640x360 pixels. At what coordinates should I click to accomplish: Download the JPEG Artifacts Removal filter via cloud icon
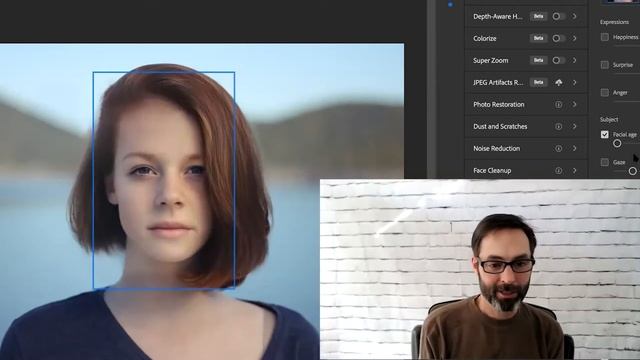[558, 82]
